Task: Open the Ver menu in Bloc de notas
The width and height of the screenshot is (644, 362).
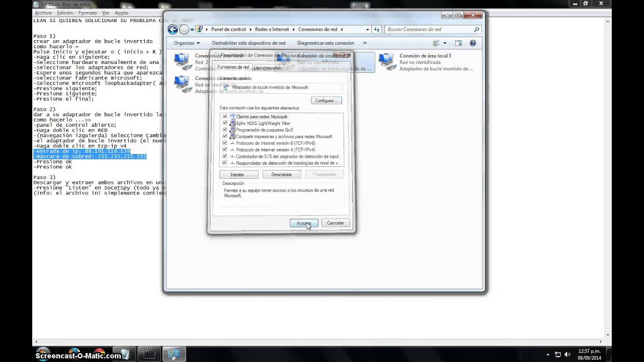Action: tap(106, 13)
